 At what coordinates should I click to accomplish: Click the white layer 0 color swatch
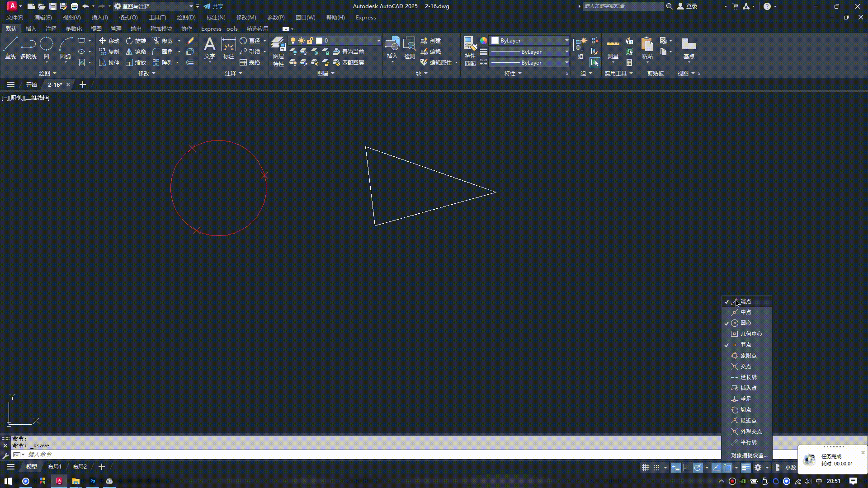point(319,41)
